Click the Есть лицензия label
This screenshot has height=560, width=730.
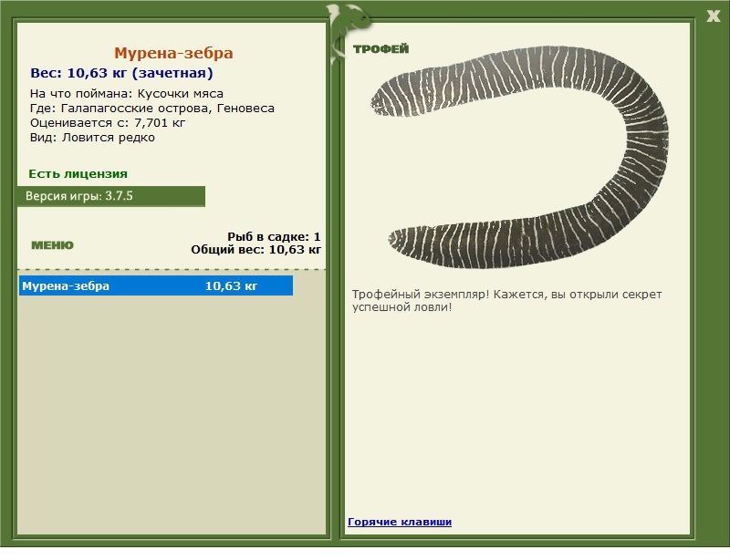click(78, 173)
